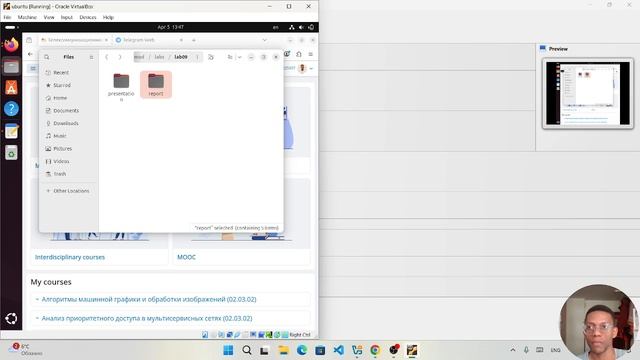Open the File menu in VirtualBox
640x360 pixels.
[x=7, y=17]
